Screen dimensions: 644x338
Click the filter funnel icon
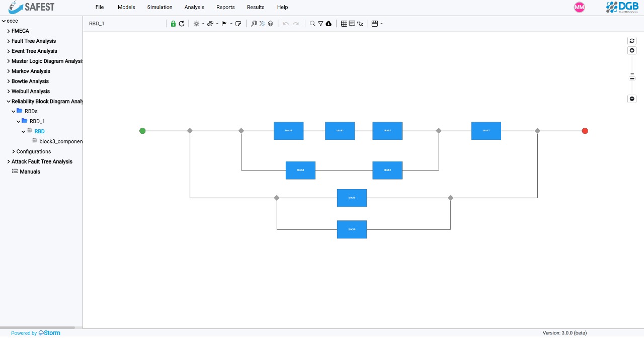tap(320, 23)
